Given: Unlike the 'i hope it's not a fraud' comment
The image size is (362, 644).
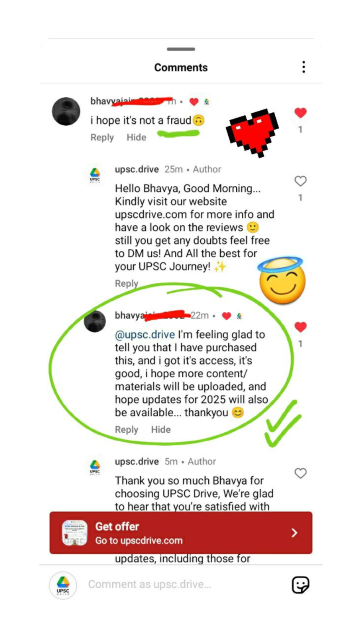Looking at the screenshot, I should pos(300,113).
